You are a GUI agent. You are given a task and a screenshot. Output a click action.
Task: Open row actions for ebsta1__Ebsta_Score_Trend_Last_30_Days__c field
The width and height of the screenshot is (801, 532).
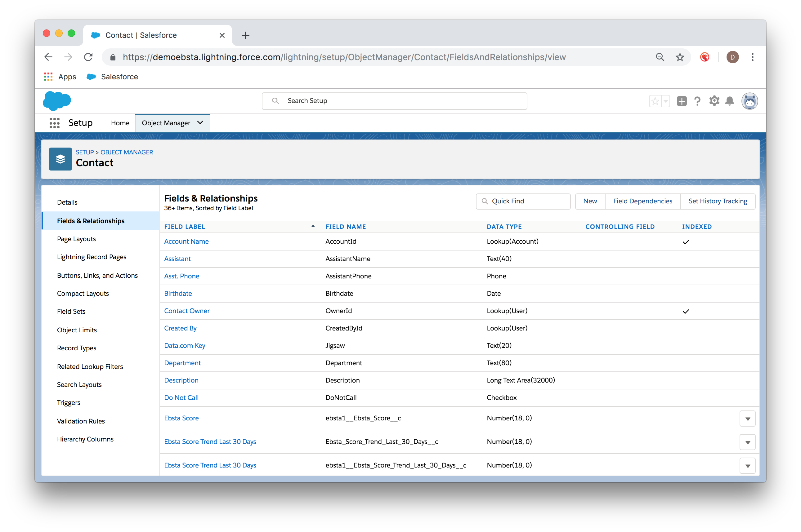click(x=747, y=466)
